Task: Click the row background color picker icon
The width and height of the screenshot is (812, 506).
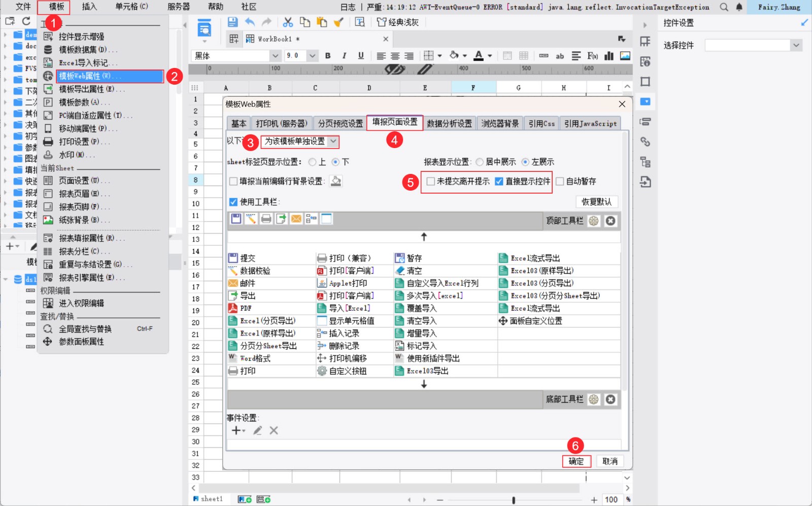Action: (x=336, y=181)
